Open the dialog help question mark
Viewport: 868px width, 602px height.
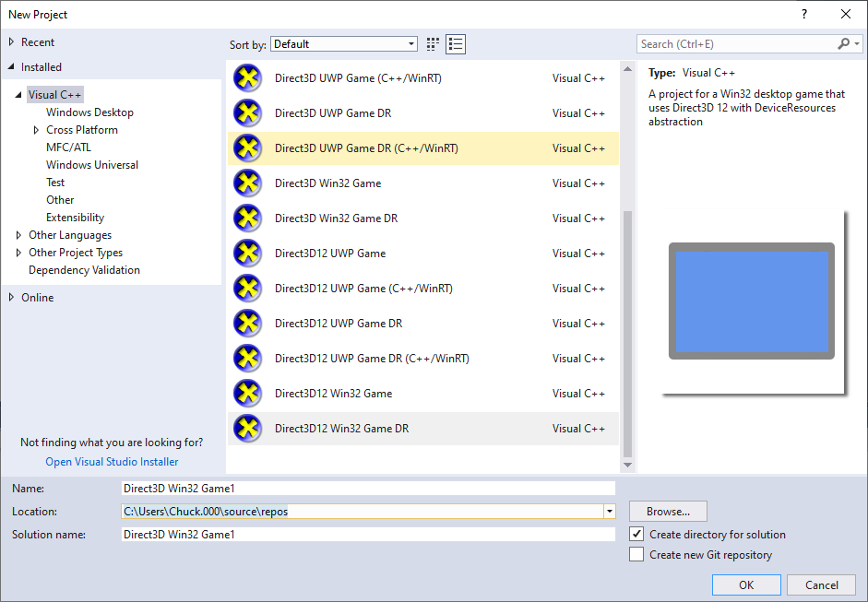click(x=804, y=15)
